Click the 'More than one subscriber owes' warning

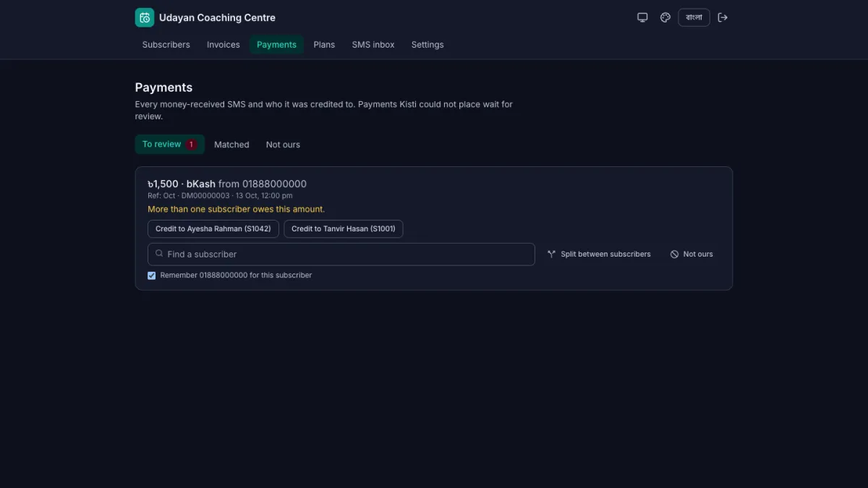click(x=237, y=209)
